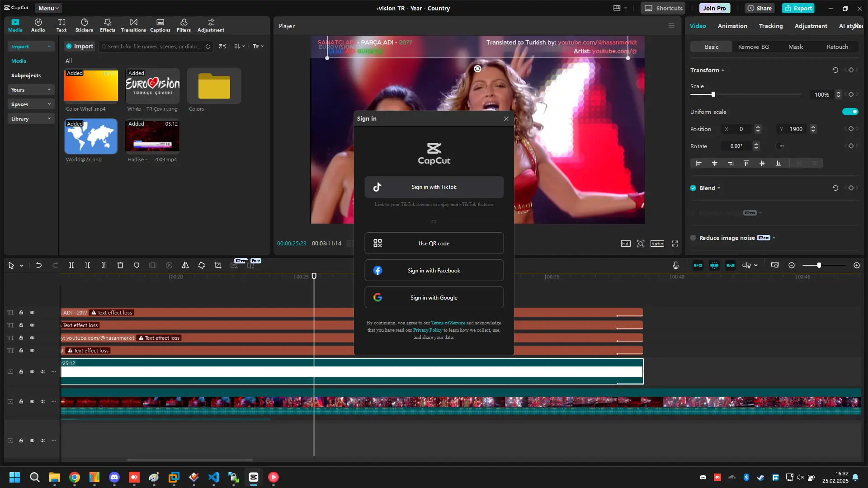868x488 pixels.
Task: Open the selection tool dropdown arrow
Action: coord(22,266)
